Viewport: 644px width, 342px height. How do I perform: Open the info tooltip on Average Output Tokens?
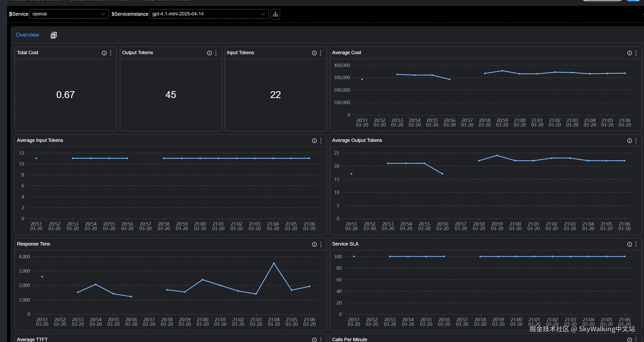629,141
